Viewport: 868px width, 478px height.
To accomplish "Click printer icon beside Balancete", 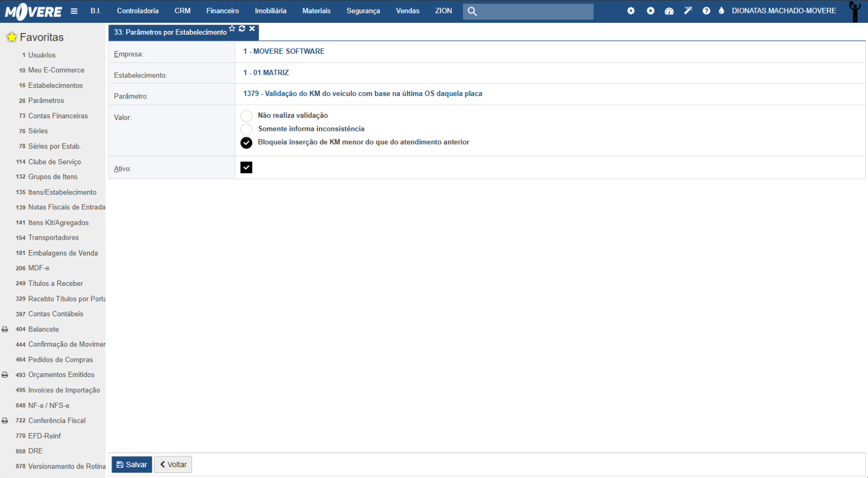I will click(x=5, y=329).
